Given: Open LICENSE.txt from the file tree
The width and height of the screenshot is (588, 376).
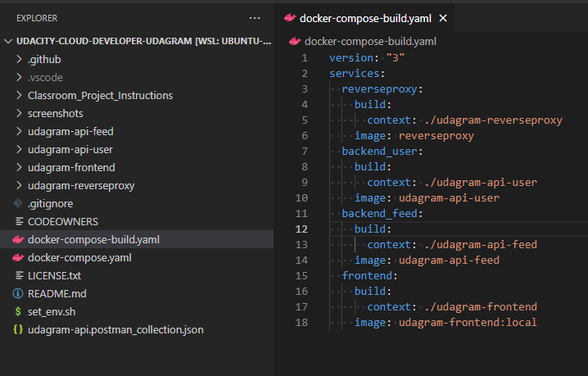Looking at the screenshot, I should click(x=54, y=275).
